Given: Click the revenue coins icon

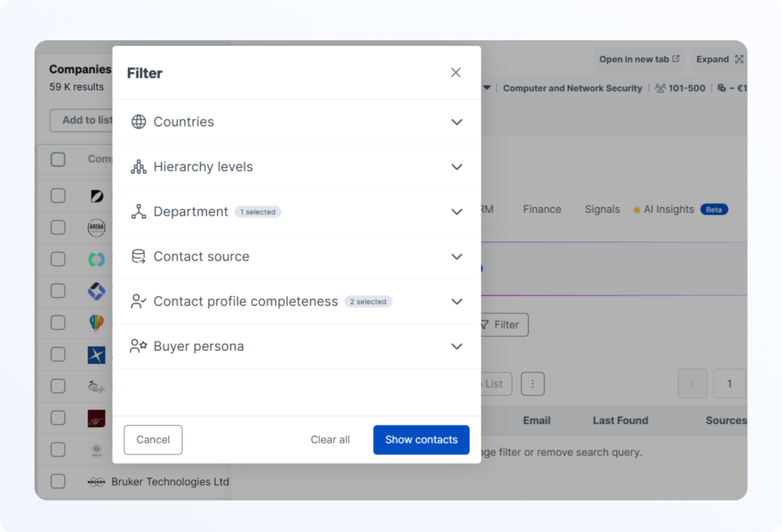Looking at the screenshot, I should pos(721,88).
